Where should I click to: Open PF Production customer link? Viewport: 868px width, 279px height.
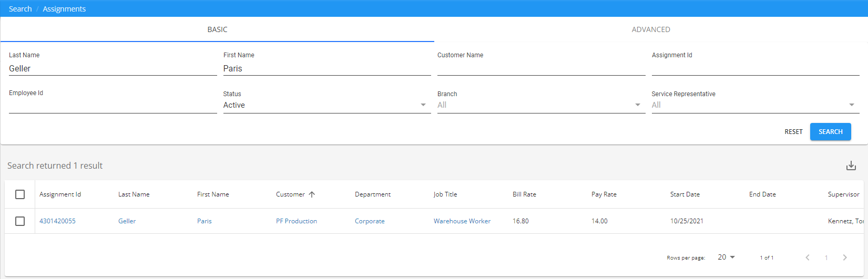[x=297, y=221]
